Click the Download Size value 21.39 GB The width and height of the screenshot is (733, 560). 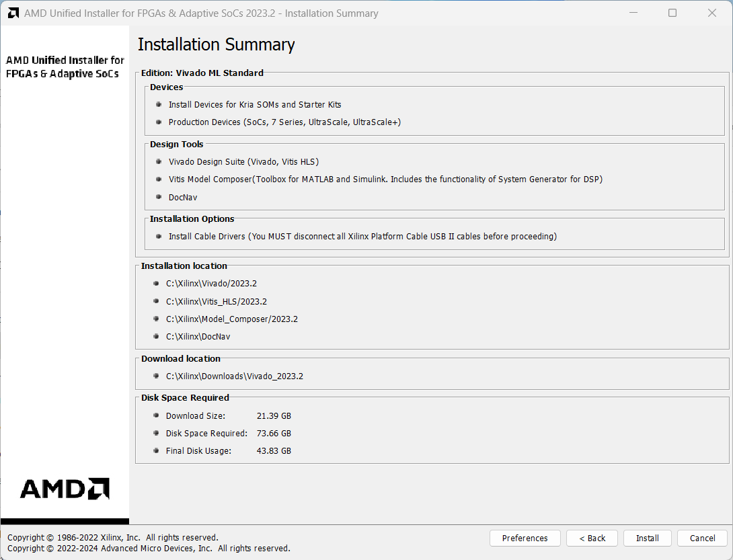tap(274, 415)
